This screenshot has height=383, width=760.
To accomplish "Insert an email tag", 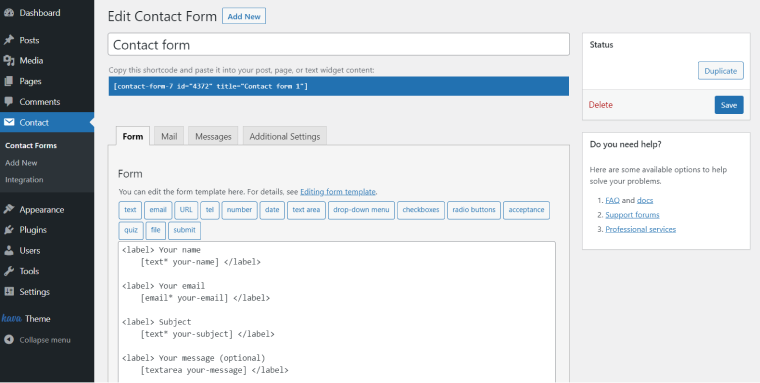I will 158,210.
